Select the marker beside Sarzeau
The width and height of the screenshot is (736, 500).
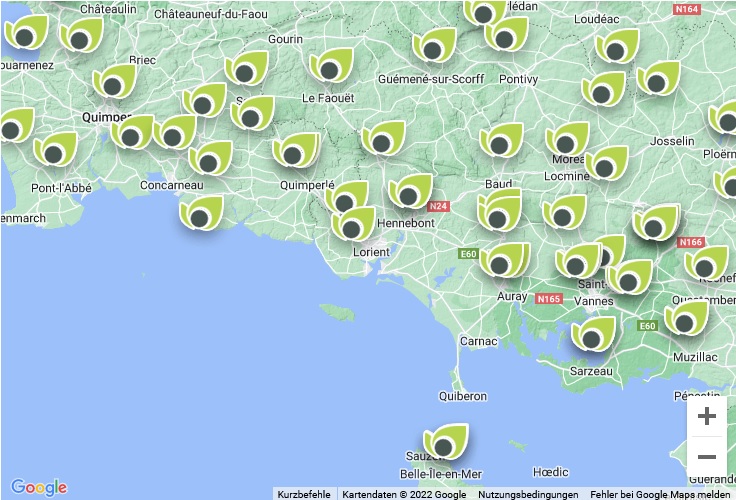[592, 336]
